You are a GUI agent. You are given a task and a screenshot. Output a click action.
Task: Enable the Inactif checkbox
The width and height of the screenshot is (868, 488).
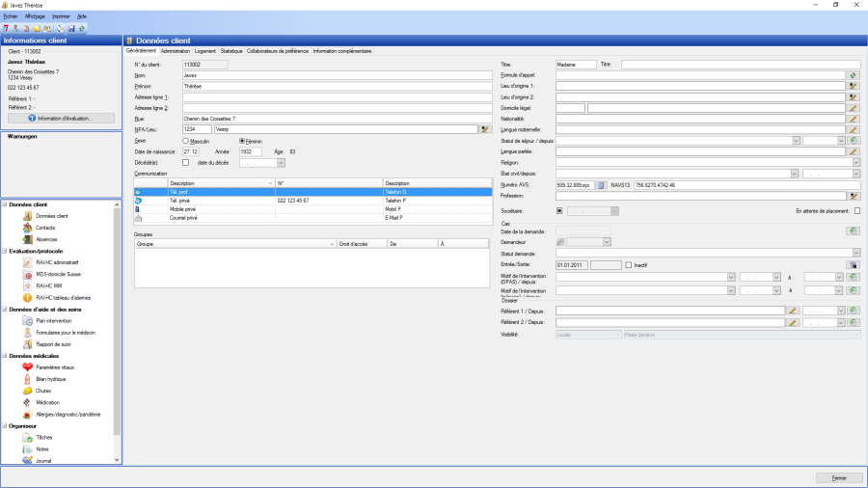click(629, 264)
